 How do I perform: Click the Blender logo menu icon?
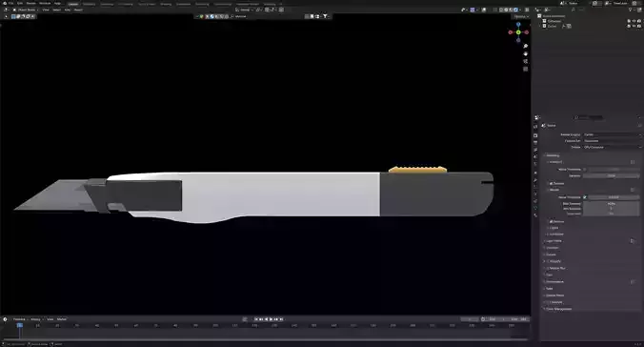[5, 3]
